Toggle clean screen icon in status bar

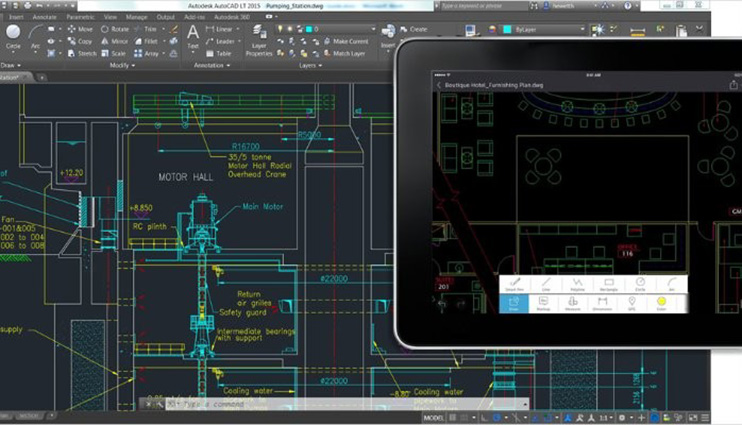click(x=693, y=418)
